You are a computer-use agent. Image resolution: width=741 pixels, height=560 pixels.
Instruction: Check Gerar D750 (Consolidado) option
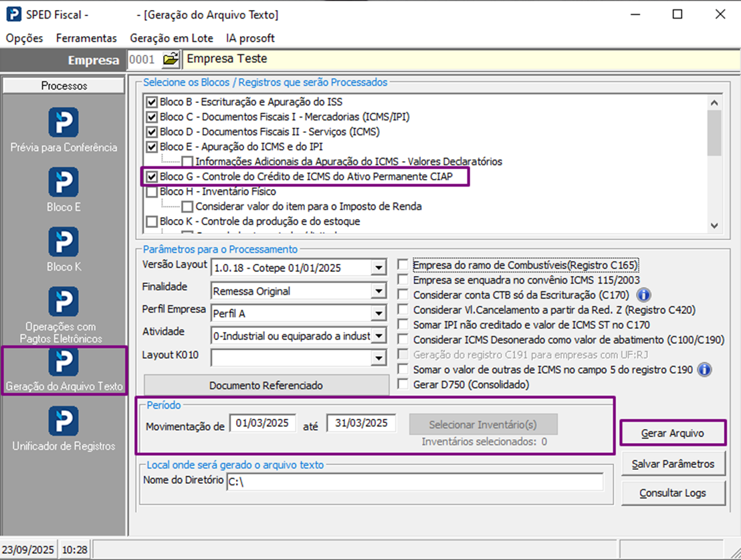pos(403,384)
